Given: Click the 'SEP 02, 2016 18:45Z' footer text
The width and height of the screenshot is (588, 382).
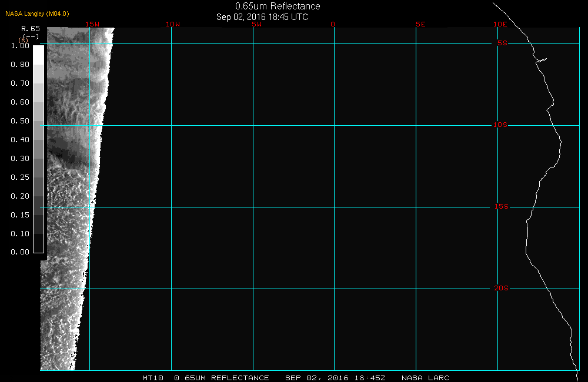Looking at the screenshot, I should click(335, 378).
